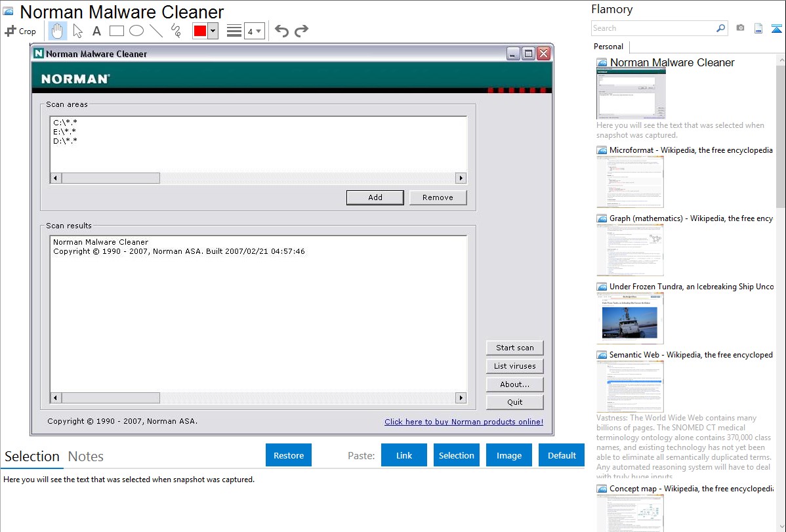Open the color picker dropdown arrow

213,31
